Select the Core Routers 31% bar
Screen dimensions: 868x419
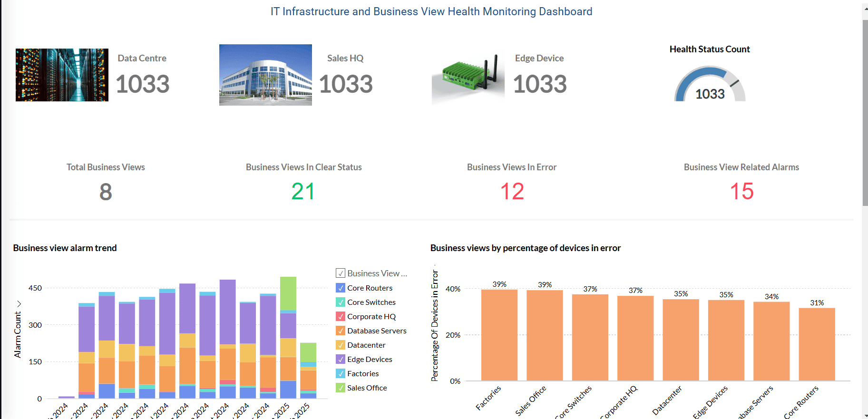tap(817, 344)
